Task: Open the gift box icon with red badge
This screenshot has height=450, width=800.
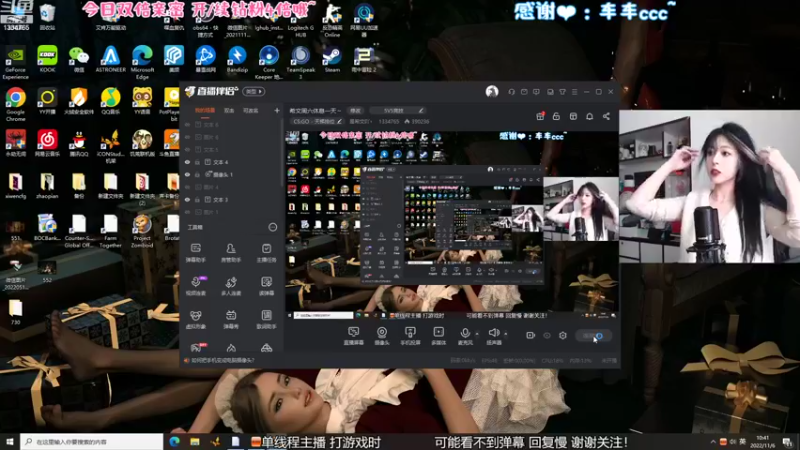Action: 540,116
